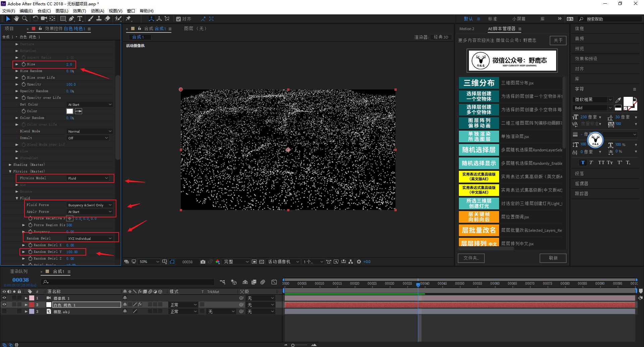This screenshot has width=644, height=347.
Task: Show the 模型.obj layer with eye toggle
Action: (4, 311)
